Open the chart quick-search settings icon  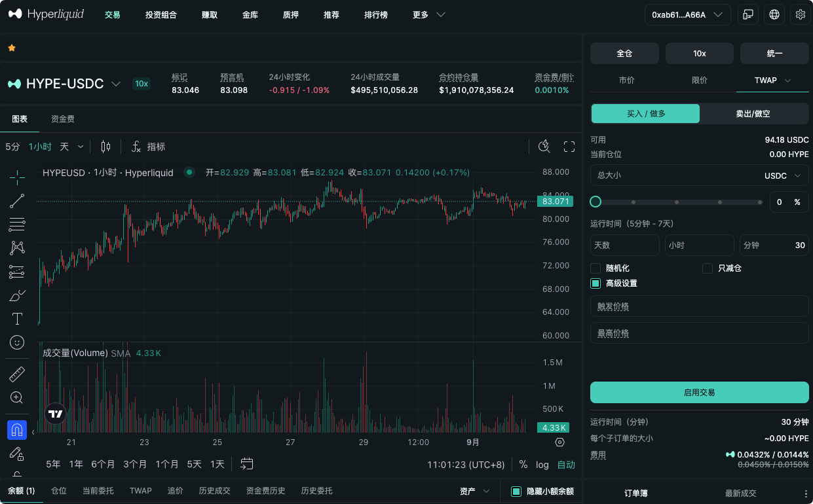544,147
